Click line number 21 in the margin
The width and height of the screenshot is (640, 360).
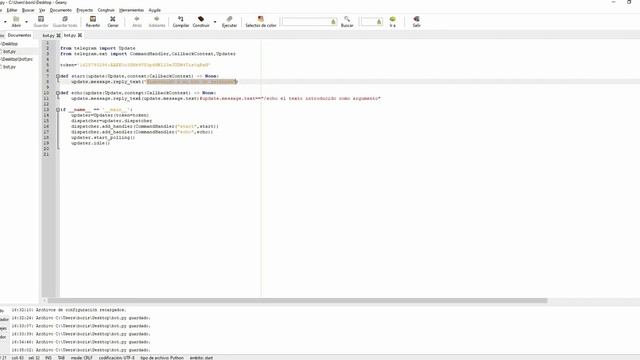46,154
